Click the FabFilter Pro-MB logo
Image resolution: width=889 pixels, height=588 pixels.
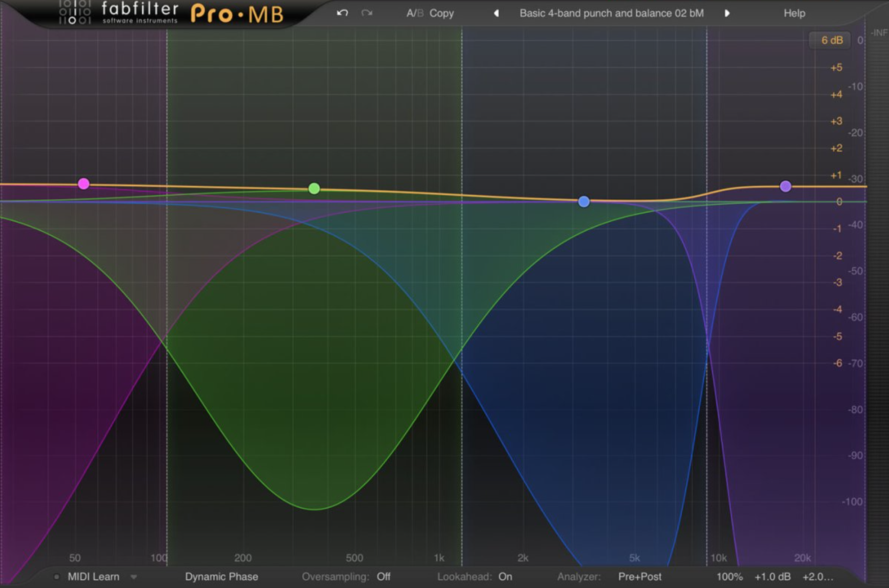pos(172,13)
